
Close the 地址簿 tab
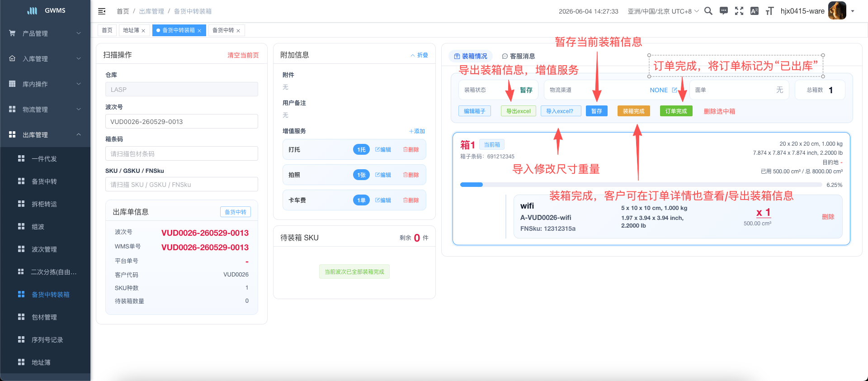pyautogui.click(x=143, y=31)
